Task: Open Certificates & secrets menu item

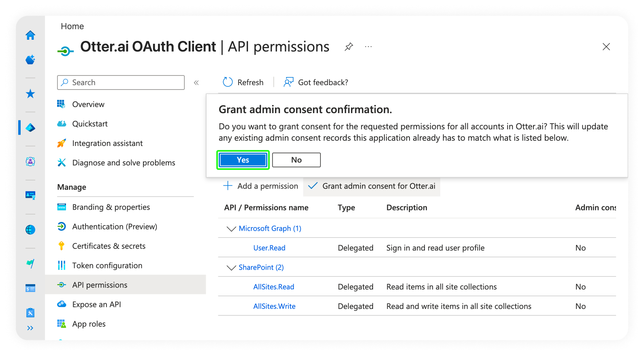Action: (x=109, y=246)
